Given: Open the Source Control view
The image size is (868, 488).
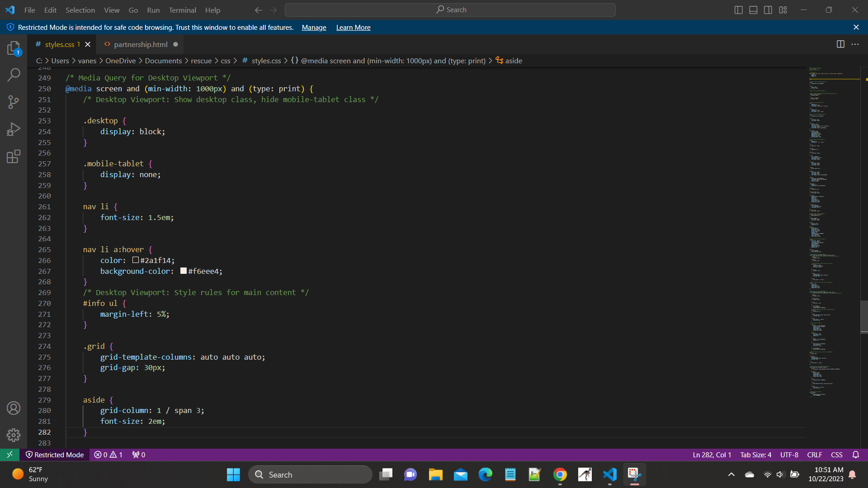Looking at the screenshot, I should [14, 102].
